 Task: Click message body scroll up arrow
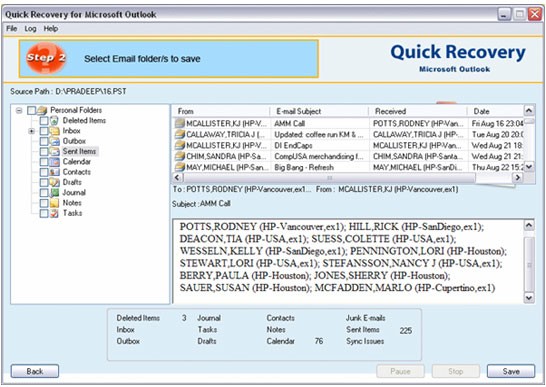click(529, 225)
